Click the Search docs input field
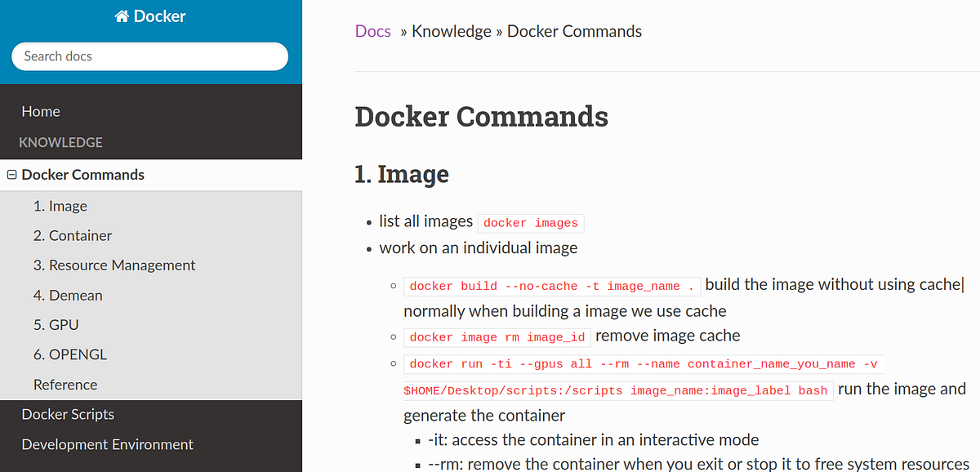This screenshot has height=472, width=980. (149, 56)
